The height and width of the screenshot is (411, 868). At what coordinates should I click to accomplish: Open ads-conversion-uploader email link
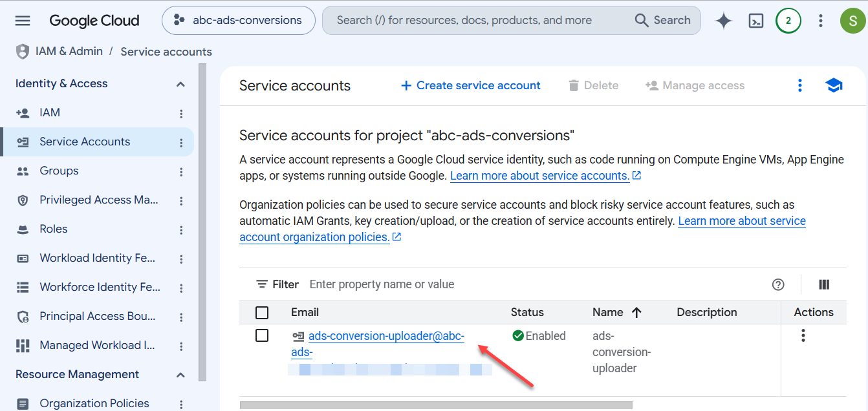(x=386, y=336)
